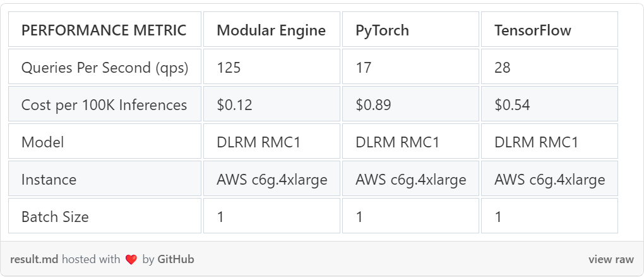Select the PERFORMANCE METRIC header cell
Viewport: 644px width, 277px height.
(x=105, y=29)
